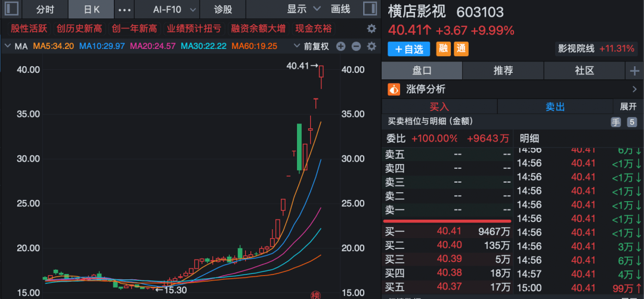Image resolution: width=644 pixels, height=299 pixels.
Task: Open the three-dots more periods menu
Action: point(125,10)
